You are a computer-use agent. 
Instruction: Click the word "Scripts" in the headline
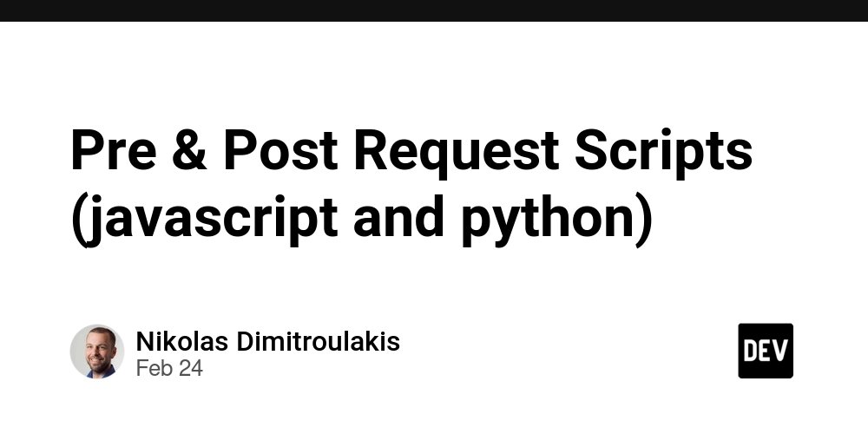[x=667, y=150]
